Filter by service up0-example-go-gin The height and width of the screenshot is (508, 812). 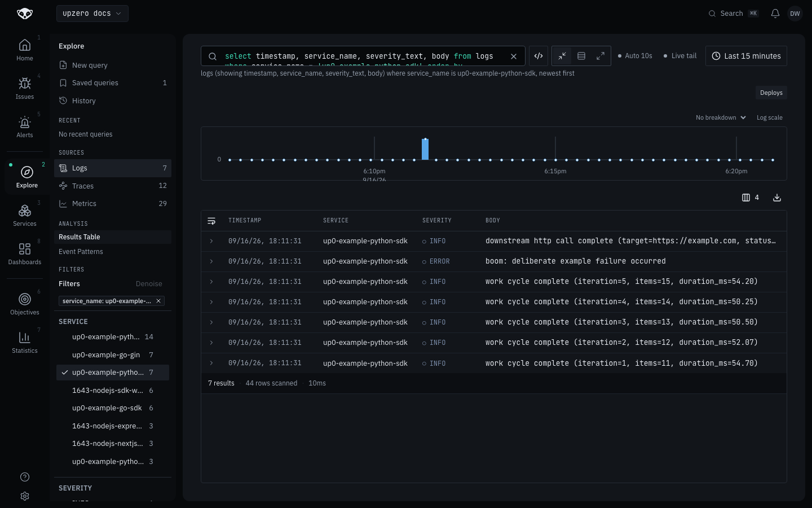(x=113, y=355)
